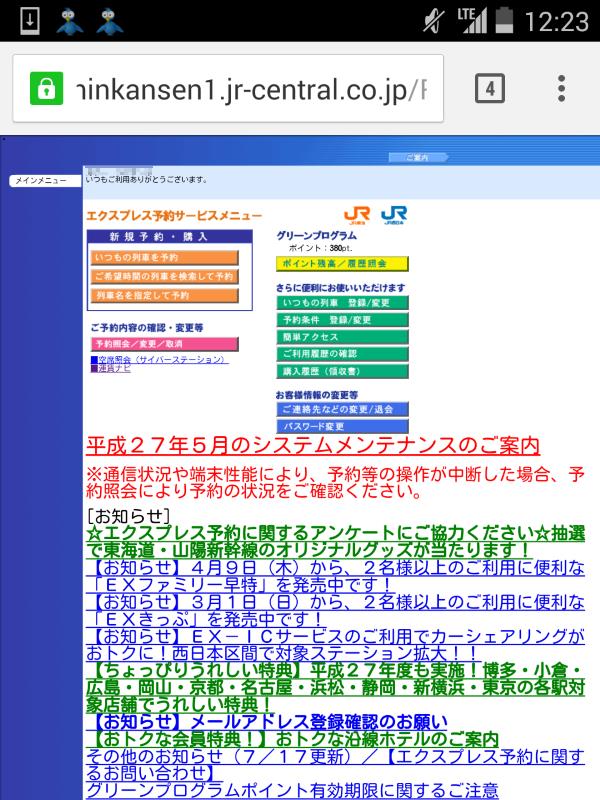Click いつもの列車 登録/変更 green button
This screenshot has width=600, height=800.
342,303
